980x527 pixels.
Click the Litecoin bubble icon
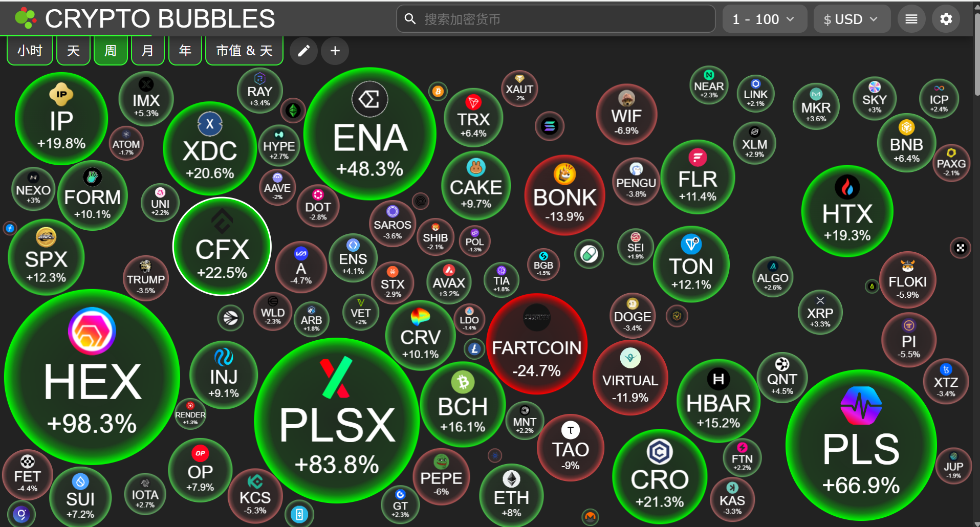point(474,349)
